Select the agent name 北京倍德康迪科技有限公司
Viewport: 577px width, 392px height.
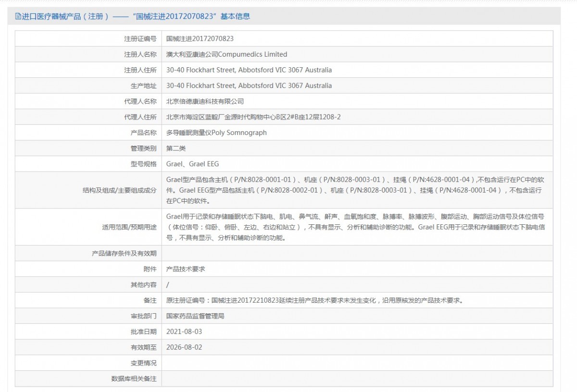tap(205, 101)
